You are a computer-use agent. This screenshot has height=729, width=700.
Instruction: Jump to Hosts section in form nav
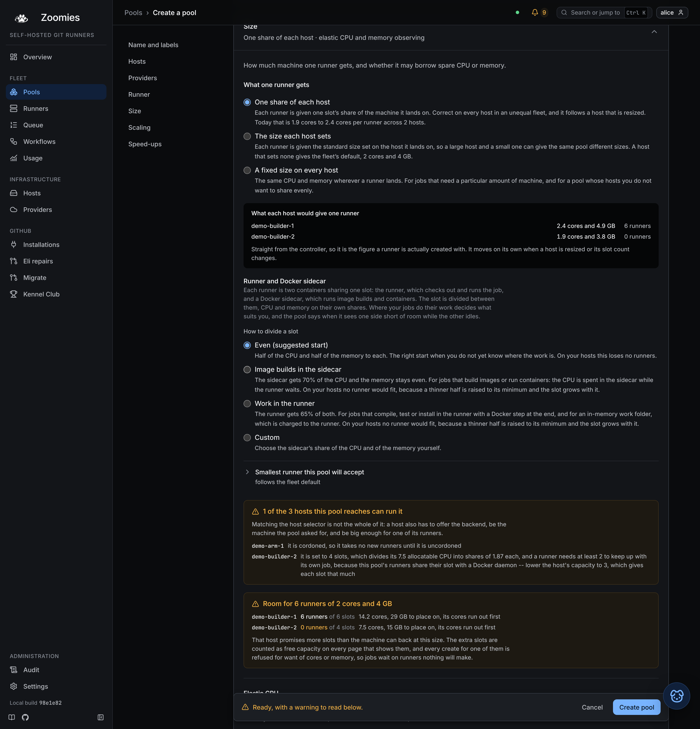pyautogui.click(x=137, y=61)
